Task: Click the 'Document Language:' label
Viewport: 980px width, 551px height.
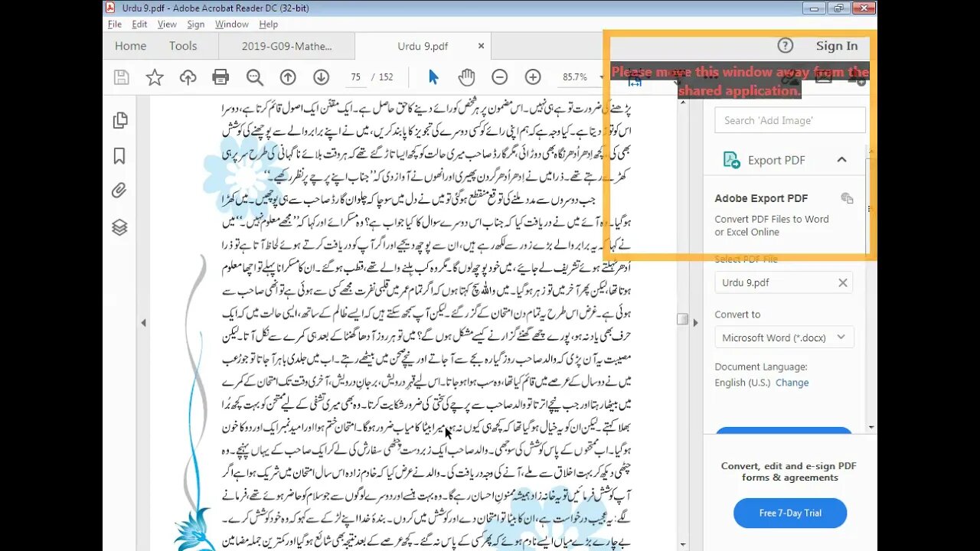Action: (761, 367)
